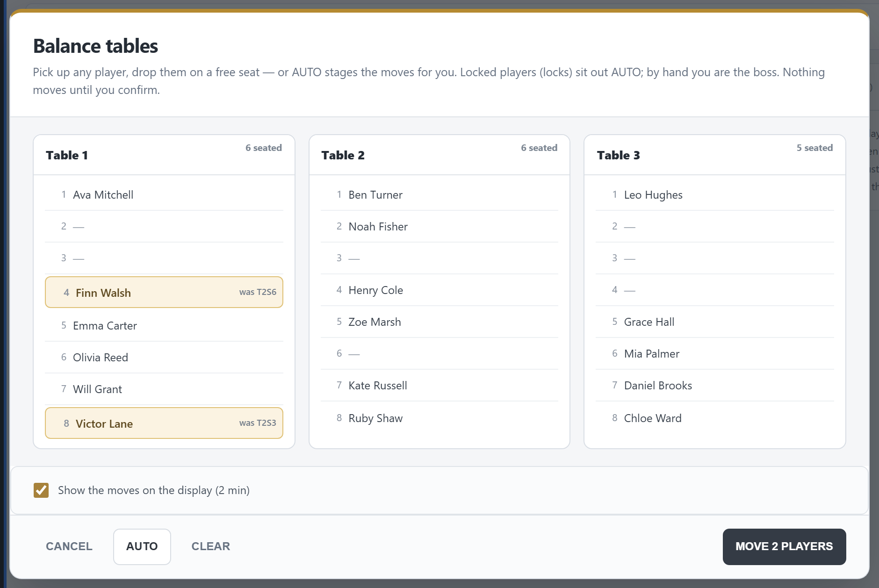Choose empty seat 3 at Table 1
The width and height of the screenshot is (879, 588).
point(164,258)
